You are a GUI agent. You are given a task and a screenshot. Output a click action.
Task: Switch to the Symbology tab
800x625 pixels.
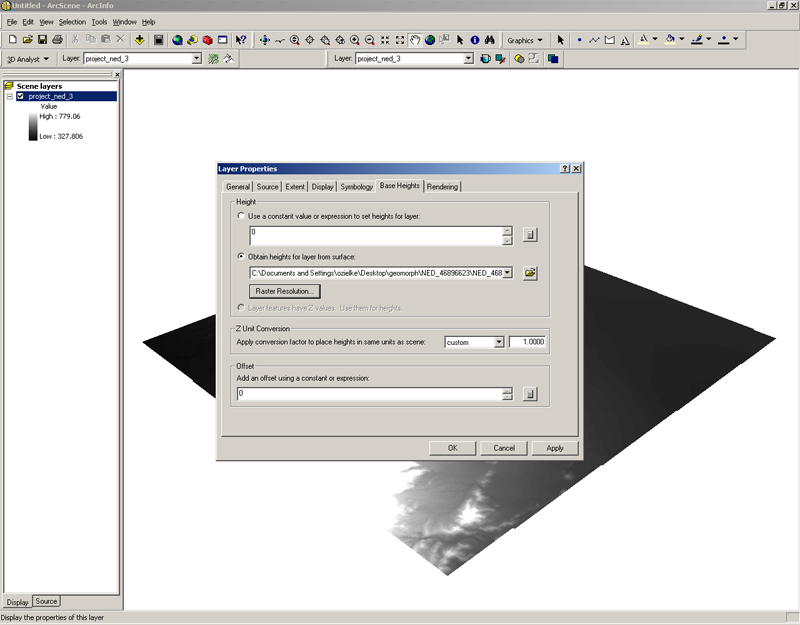pyautogui.click(x=356, y=186)
